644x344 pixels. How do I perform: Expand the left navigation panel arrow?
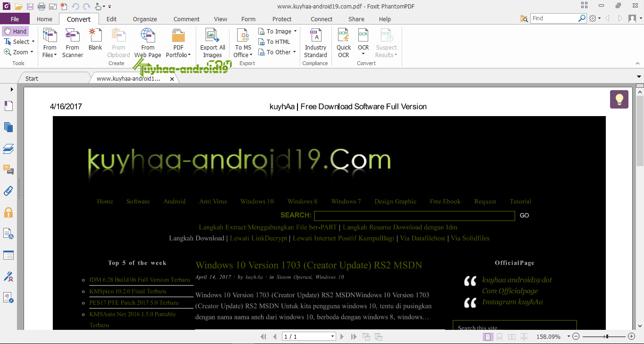click(x=12, y=89)
